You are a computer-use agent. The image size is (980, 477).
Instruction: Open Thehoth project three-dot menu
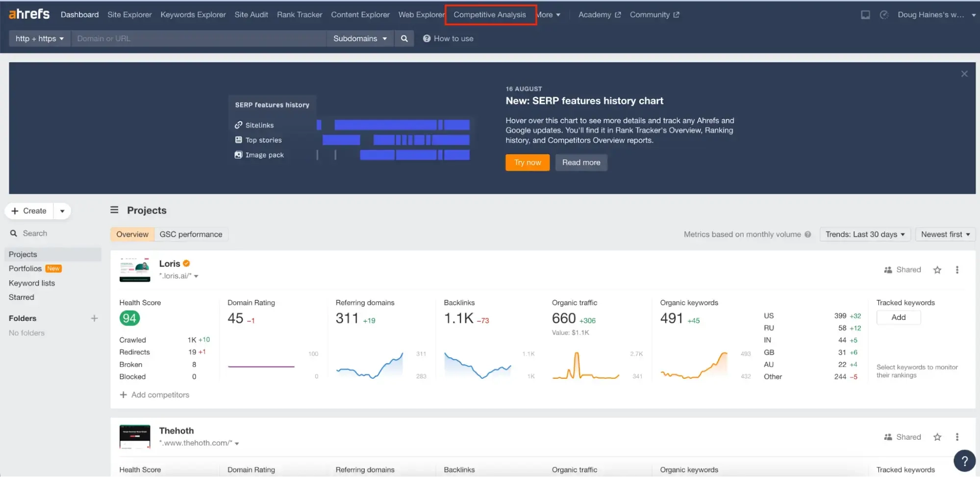pyautogui.click(x=956, y=437)
